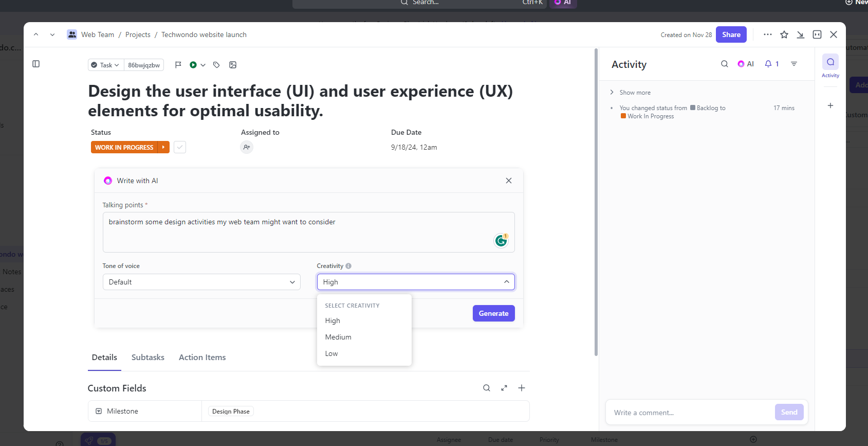The height and width of the screenshot is (446, 868).
Task: Click the Share button
Action: (731, 34)
